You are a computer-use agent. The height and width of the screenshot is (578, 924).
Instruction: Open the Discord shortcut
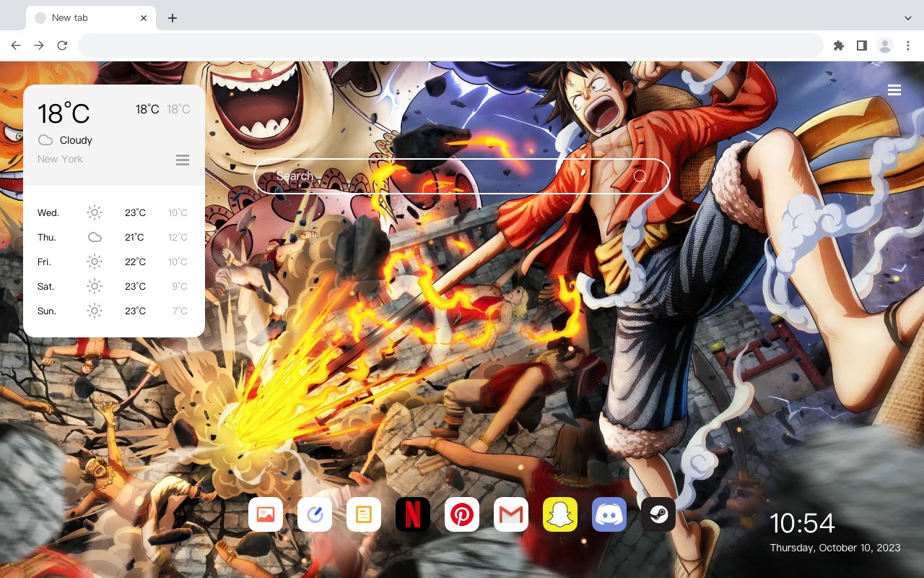609,514
